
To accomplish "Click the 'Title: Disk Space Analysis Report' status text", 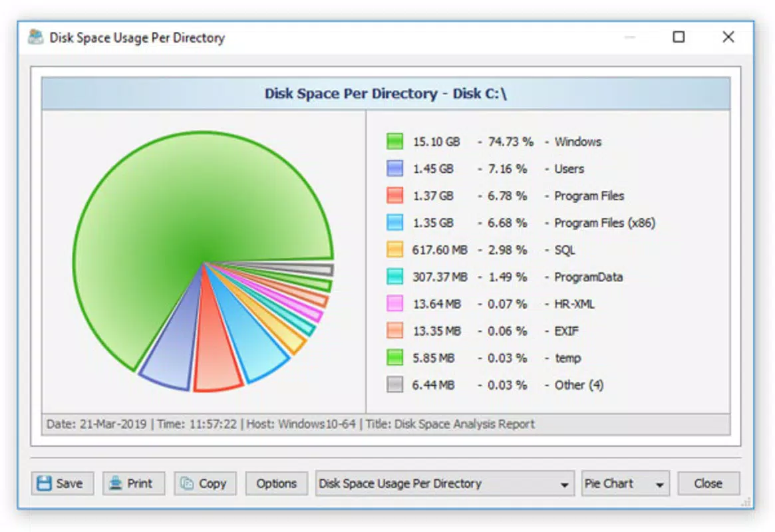I will pos(450,424).
